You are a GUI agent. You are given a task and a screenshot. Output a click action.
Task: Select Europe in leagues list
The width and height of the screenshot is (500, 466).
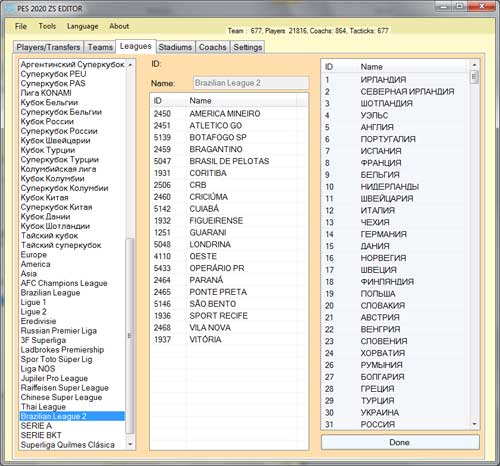pyautogui.click(x=72, y=254)
